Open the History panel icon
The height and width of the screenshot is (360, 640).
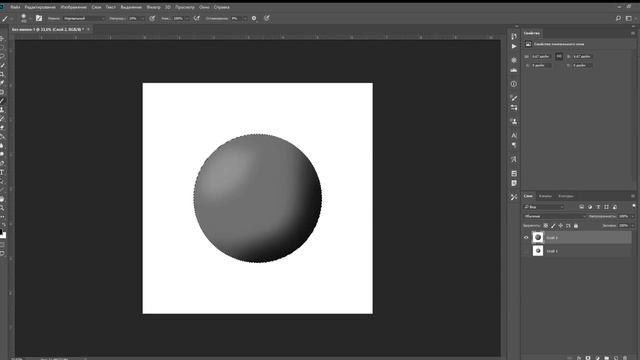(514, 36)
